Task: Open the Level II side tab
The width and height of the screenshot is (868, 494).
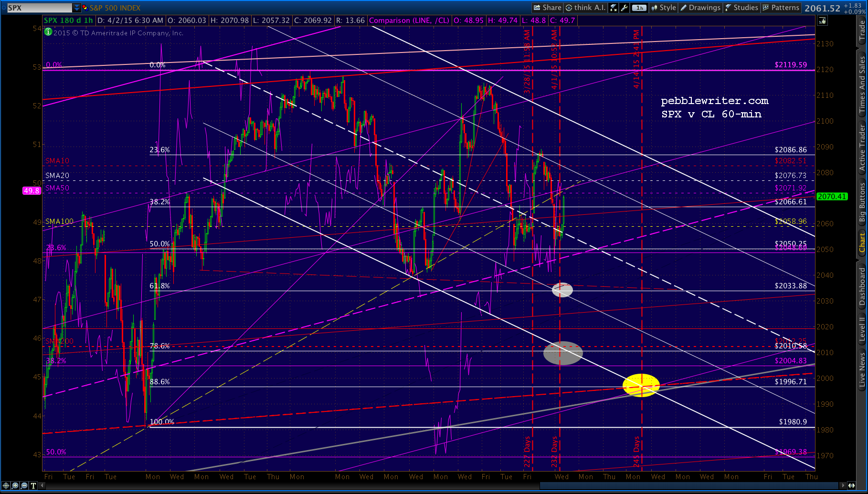Action: [x=862, y=329]
